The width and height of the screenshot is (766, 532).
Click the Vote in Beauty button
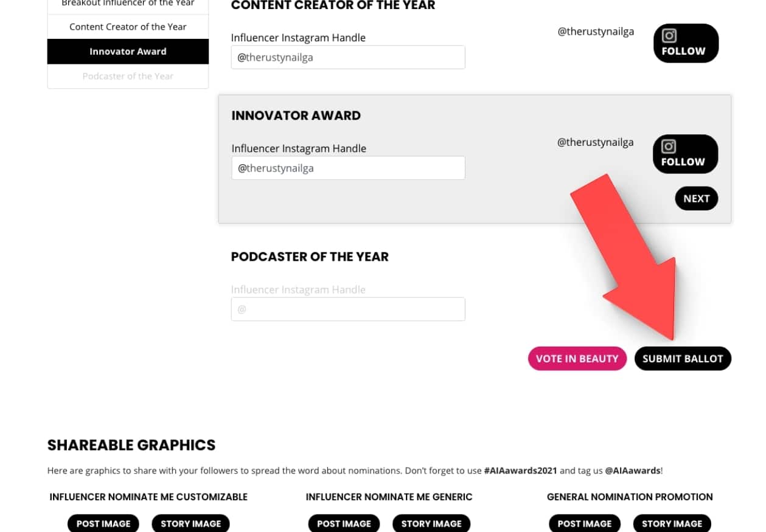pos(577,359)
